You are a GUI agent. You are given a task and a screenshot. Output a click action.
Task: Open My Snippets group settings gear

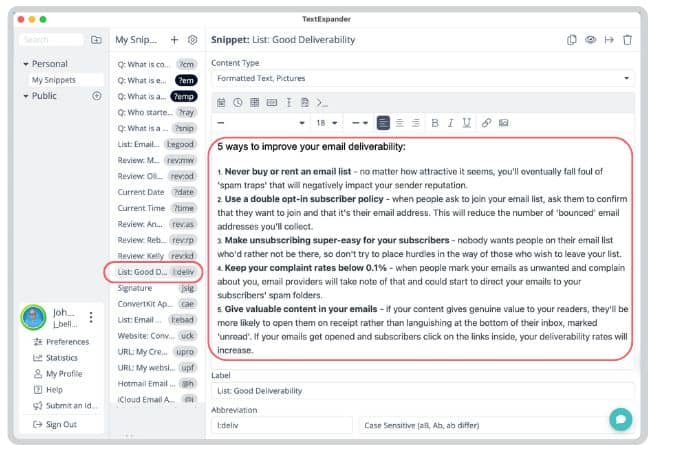coord(192,40)
